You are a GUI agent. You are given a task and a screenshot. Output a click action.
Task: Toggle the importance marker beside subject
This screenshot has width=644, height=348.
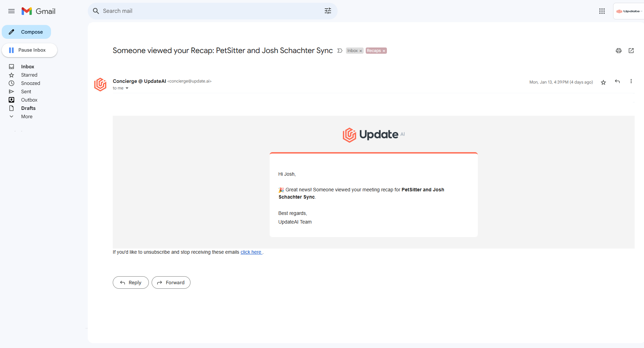click(x=340, y=51)
